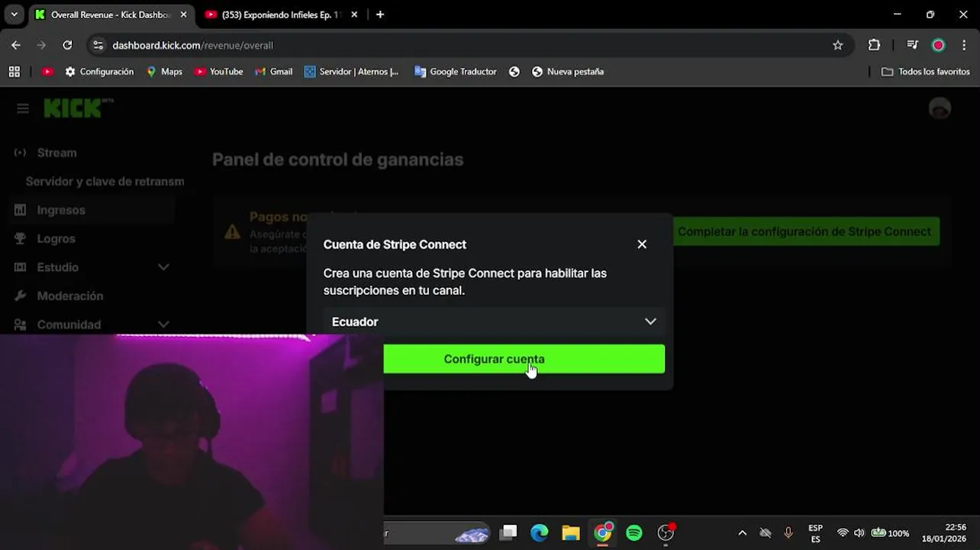Click the Kick logo
This screenshot has height=550, width=980.
(78, 108)
